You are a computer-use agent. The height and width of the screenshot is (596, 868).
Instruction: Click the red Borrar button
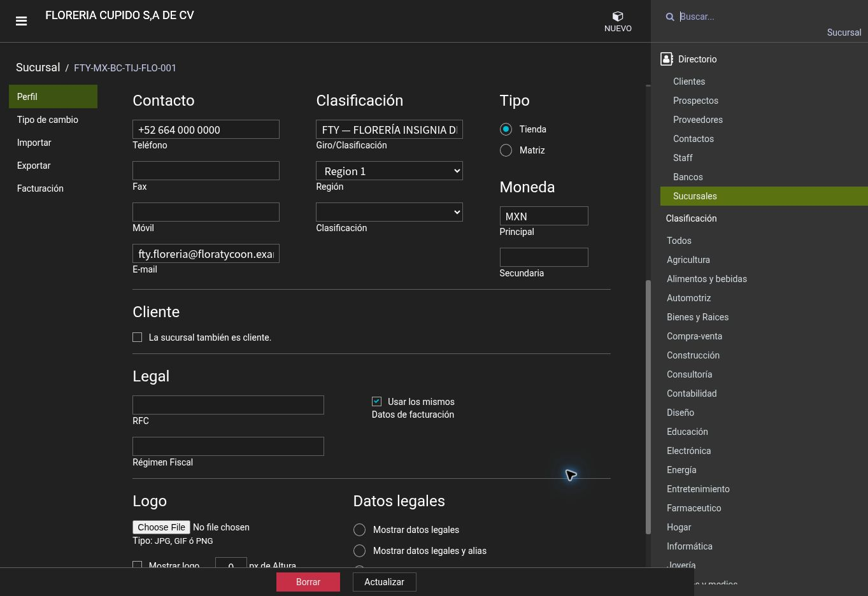(308, 582)
